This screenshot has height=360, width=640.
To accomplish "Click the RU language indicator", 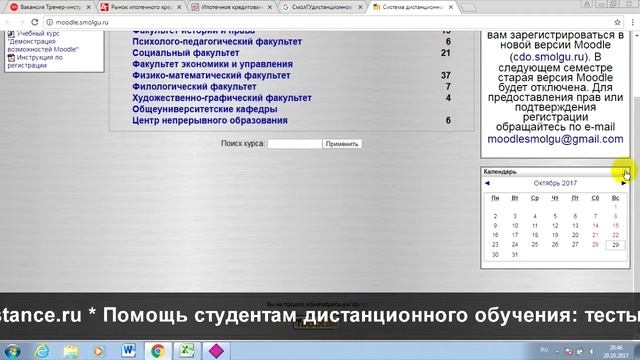I will point(544,350).
